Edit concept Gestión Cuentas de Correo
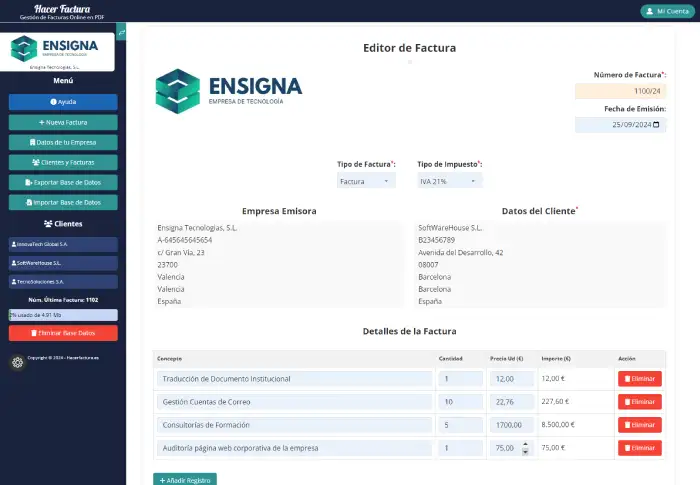Image resolution: width=700 pixels, height=485 pixels. tap(295, 402)
